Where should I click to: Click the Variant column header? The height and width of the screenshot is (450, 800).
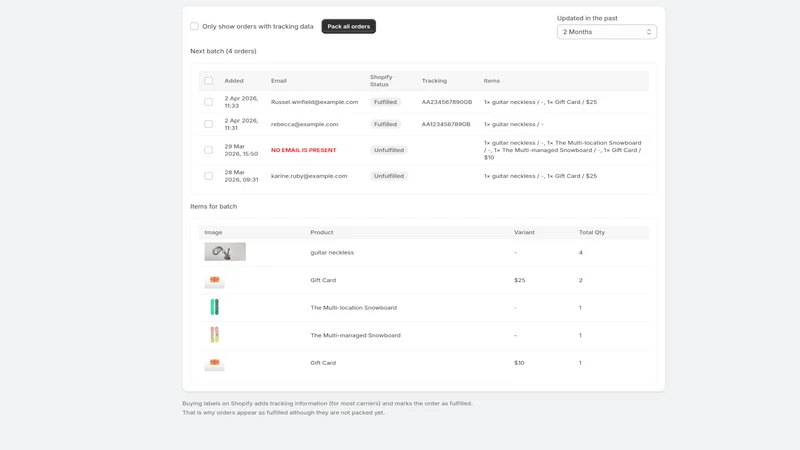524,232
